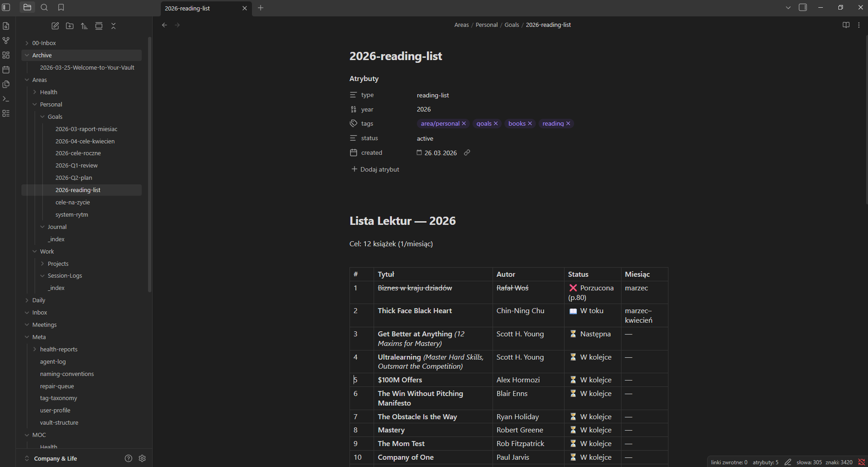
Task: Open help from bottom of sidebar
Action: click(x=128, y=458)
